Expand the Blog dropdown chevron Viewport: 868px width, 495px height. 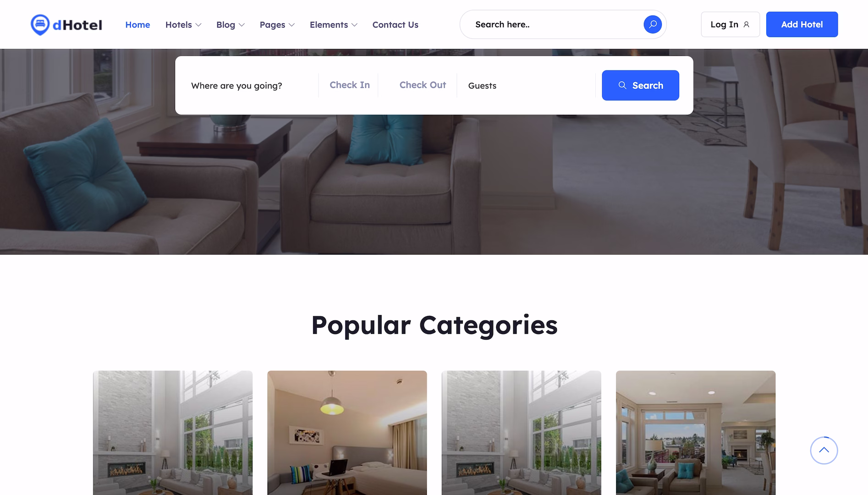click(242, 25)
